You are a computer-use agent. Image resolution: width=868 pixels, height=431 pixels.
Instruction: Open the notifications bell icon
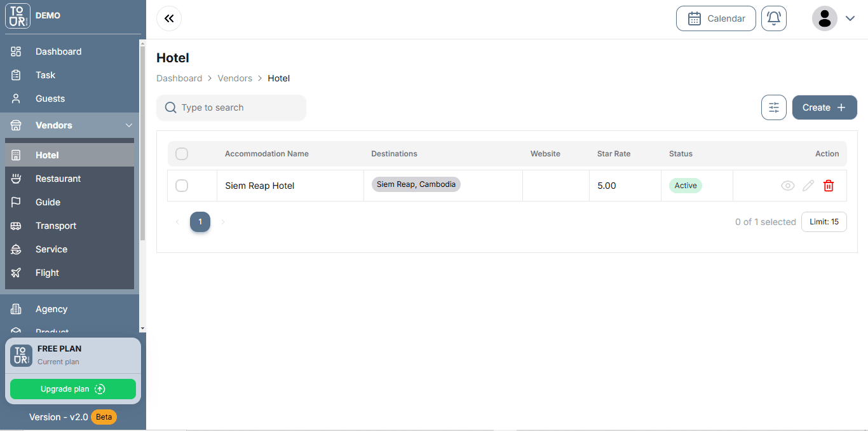point(773,18)
